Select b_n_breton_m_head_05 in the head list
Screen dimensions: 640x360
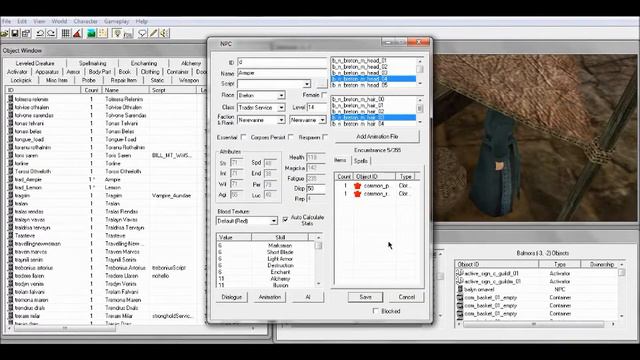click(x=373, y=85)
